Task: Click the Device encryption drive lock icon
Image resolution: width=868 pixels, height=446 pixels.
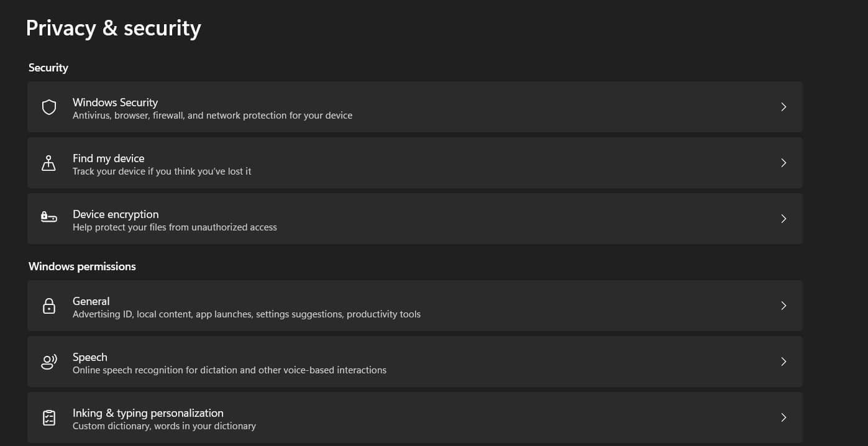Action: pos(49,217)
